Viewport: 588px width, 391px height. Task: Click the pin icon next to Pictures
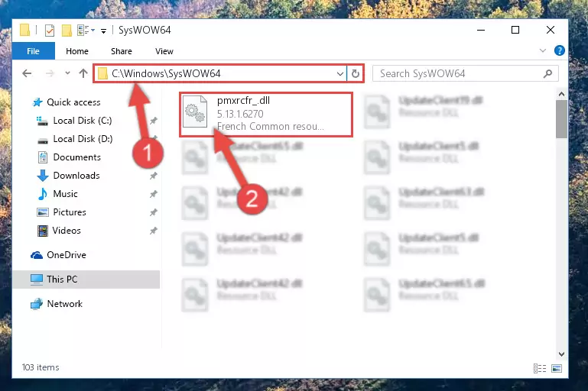[154, 212]
